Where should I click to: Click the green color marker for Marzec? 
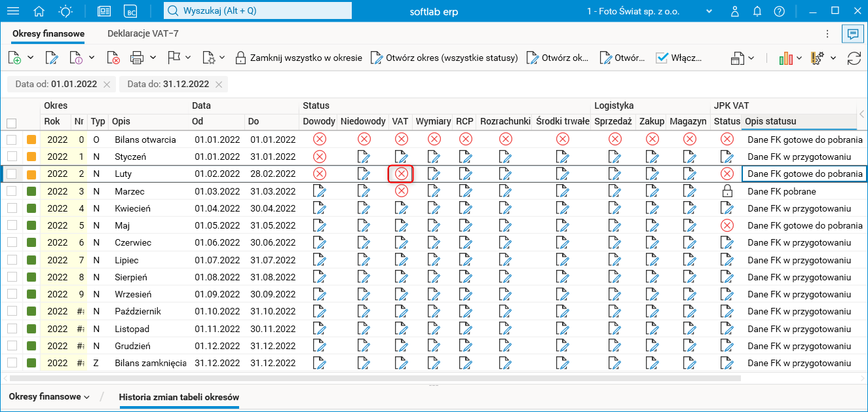(31, 191)
